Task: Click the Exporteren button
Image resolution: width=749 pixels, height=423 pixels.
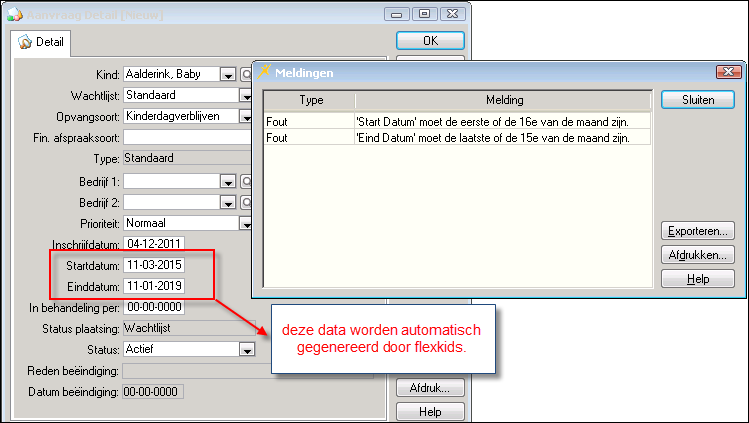Action: pyautogui.click(x=698, y=229)
